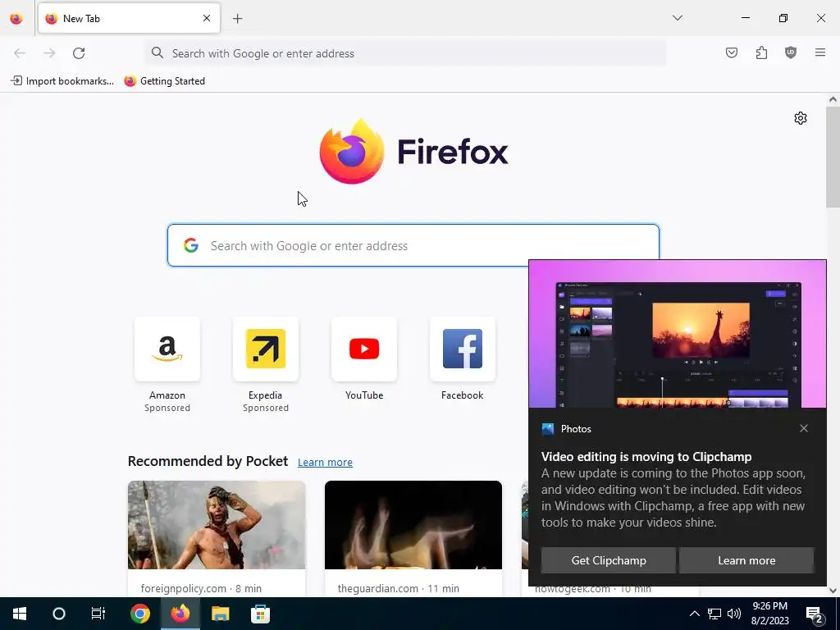The height and width of the screenshot is (630, 840).
Task: Click the Firefox taskbar icon
Action: click(x=180, y=614)
